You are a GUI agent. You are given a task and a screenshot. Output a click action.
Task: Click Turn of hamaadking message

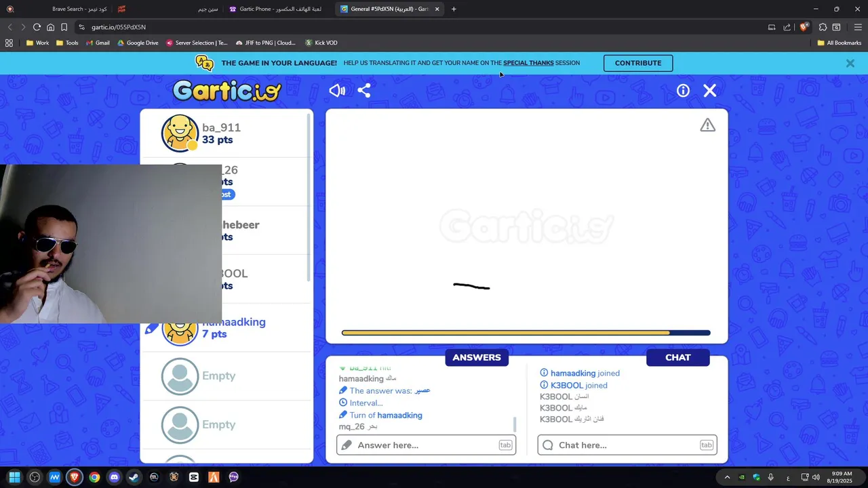tap(380, 415)
